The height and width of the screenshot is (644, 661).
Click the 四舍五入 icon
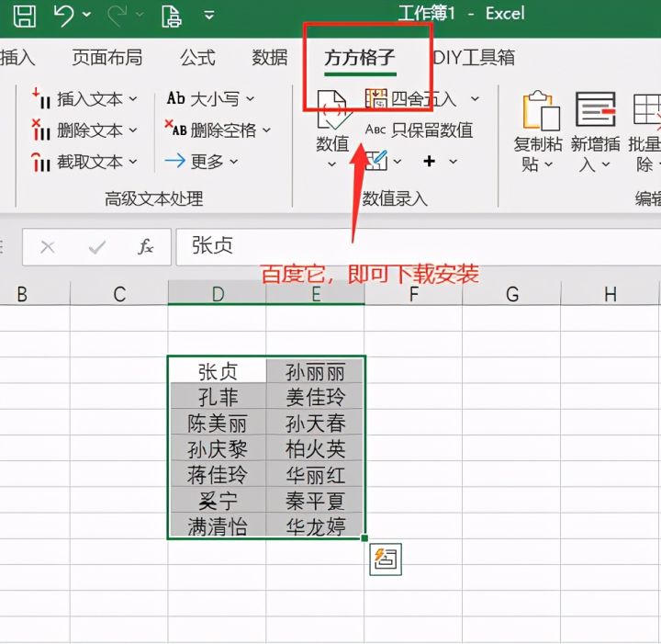click(376, 98)
